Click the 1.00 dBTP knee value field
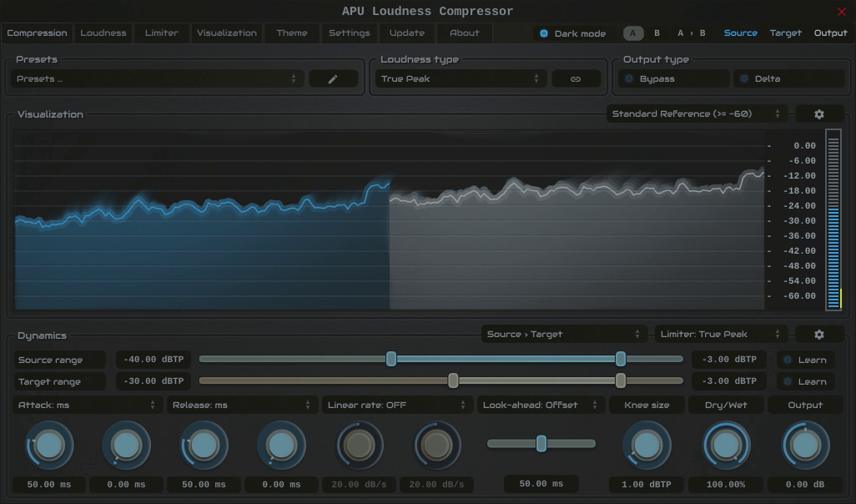 click(647, 484)
